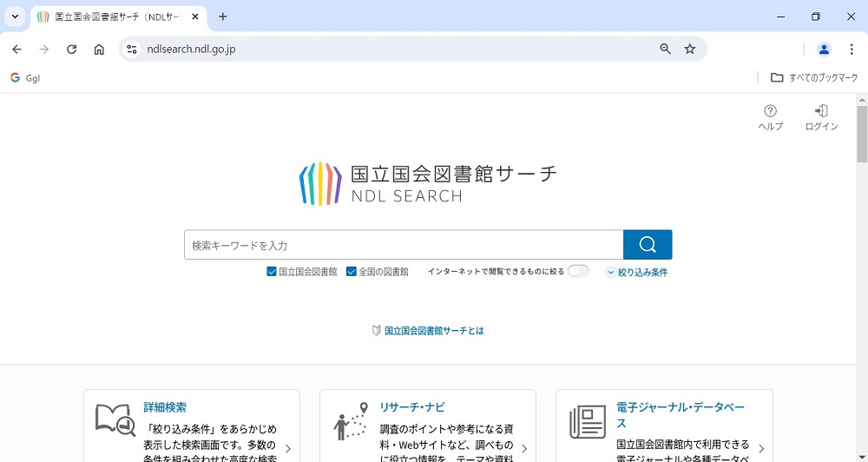Reload the page with the refresh icon
The width and height of the screenshot is (868, 462).
pyautogui.click(x=71, y=49)
